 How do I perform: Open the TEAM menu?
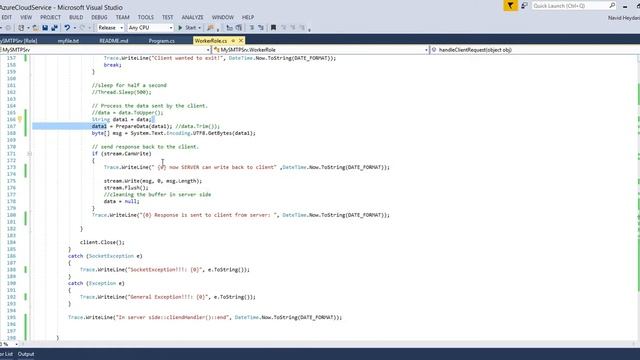click(122, 17)
